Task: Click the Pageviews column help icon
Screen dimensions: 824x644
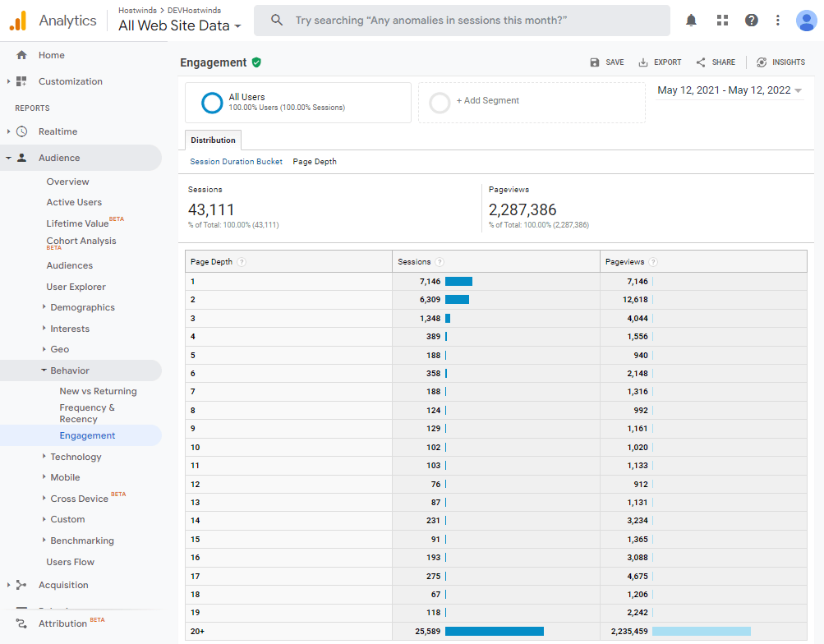Action: (x=652, y=262)
